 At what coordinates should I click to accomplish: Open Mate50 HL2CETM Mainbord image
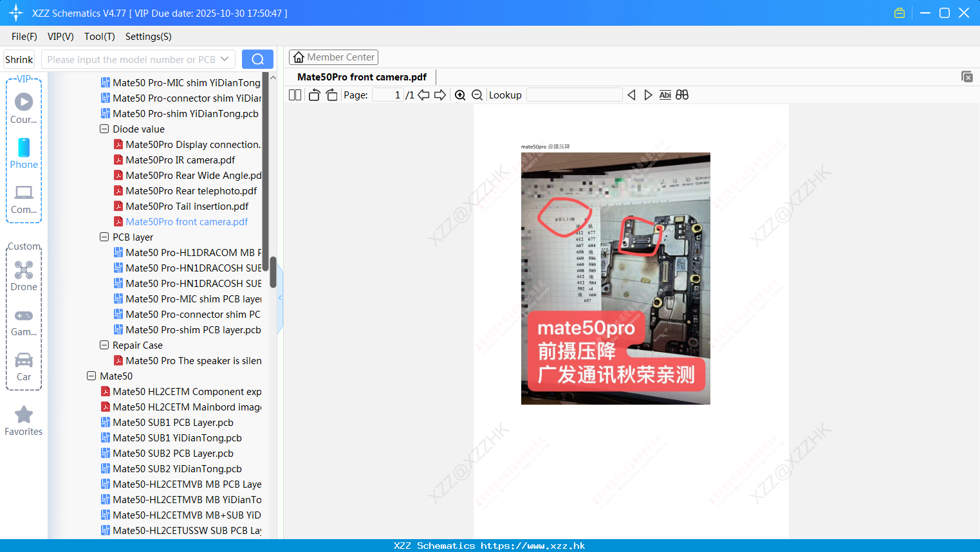pyautogui.click(x=187, y=407)
